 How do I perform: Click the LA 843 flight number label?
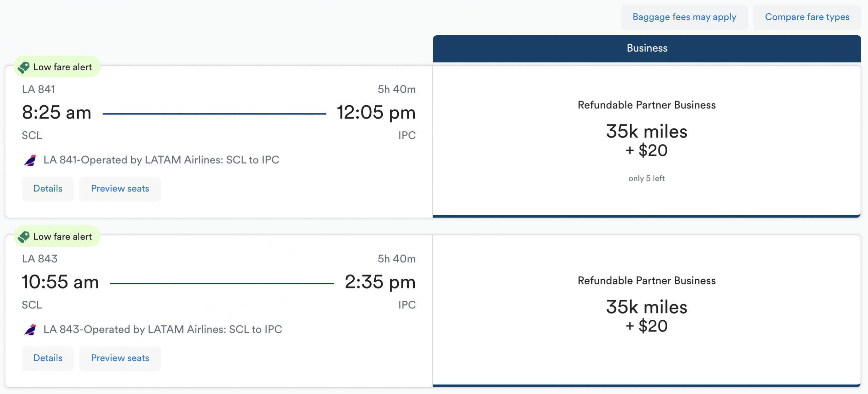[40, 259]
